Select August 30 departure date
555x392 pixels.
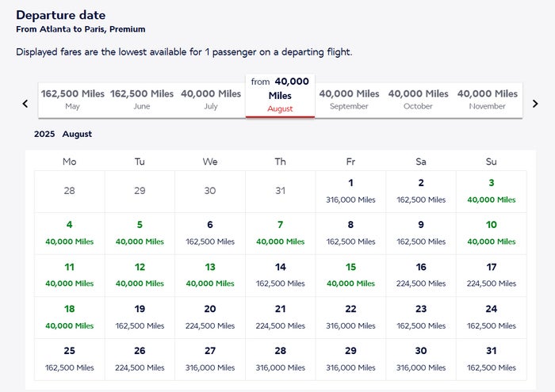click(x=421, y=360)
